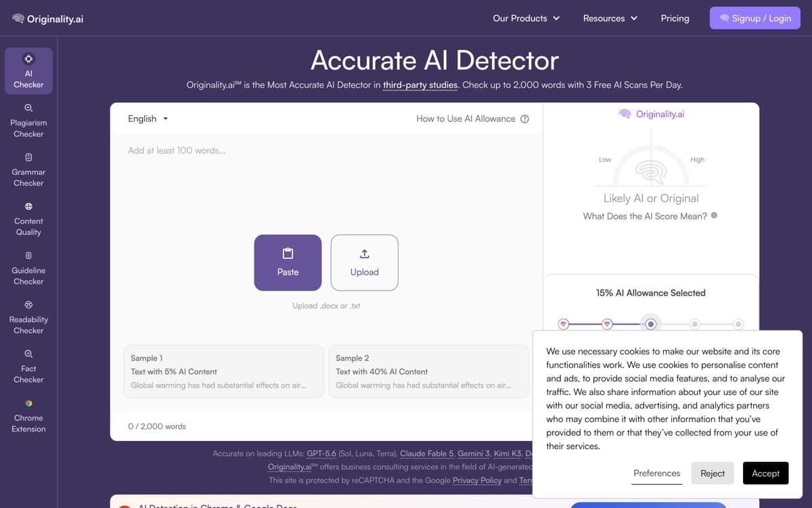The height and width of the screenshot is (508, 812).
Task: Open the Readability Checker sidebar icon
Action: point(28,305)
